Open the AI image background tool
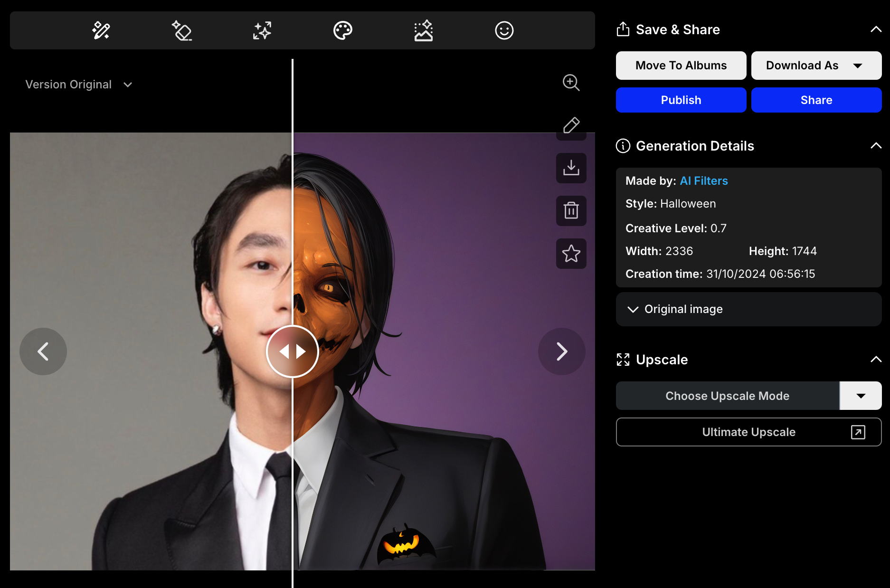 point(424,30)
